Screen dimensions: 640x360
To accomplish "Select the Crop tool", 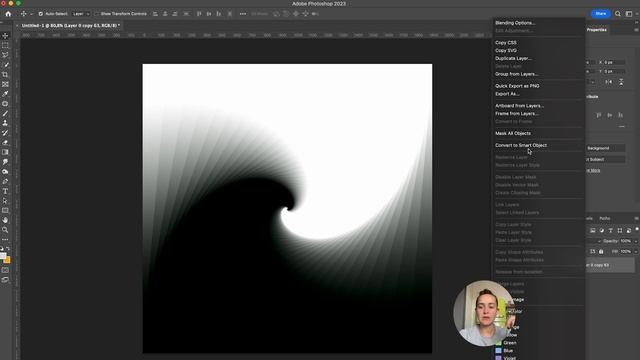I will point(5,75).
